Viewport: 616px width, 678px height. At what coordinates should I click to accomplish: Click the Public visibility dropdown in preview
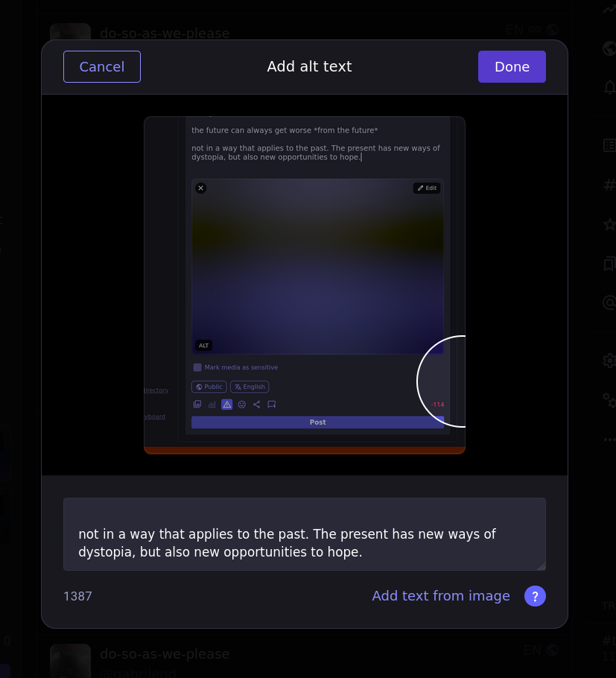click(x=209, y=387)
